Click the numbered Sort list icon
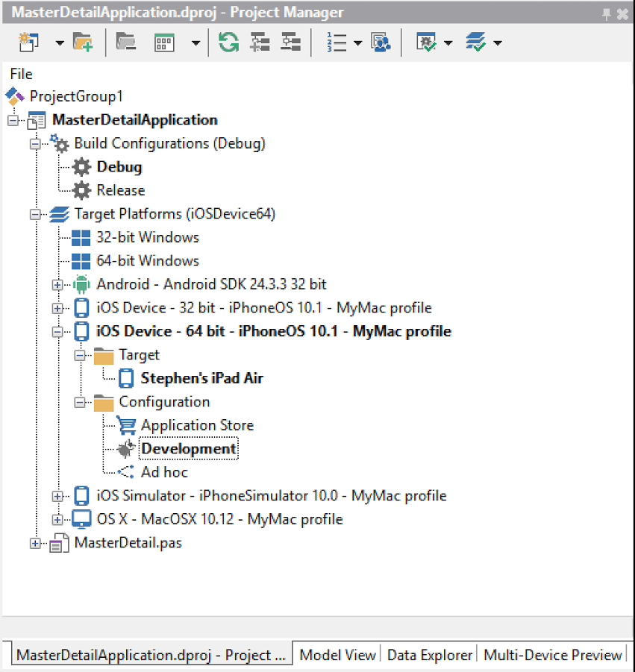 [x=337, y=43]
